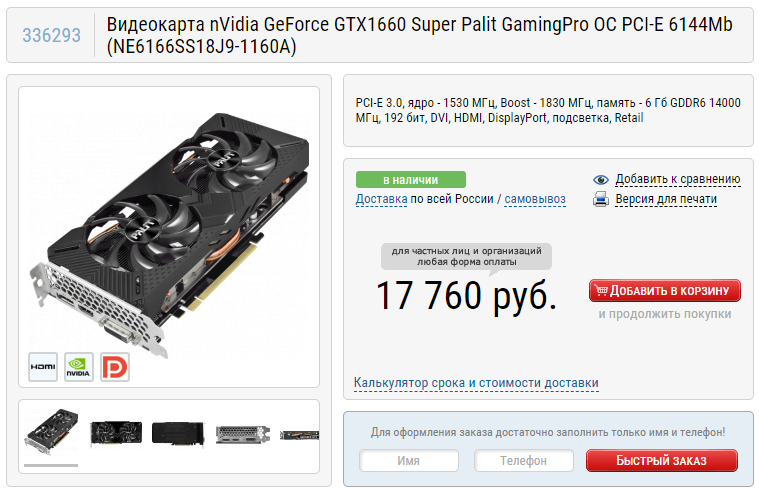Focus the Имя input field

pos(409,460)
